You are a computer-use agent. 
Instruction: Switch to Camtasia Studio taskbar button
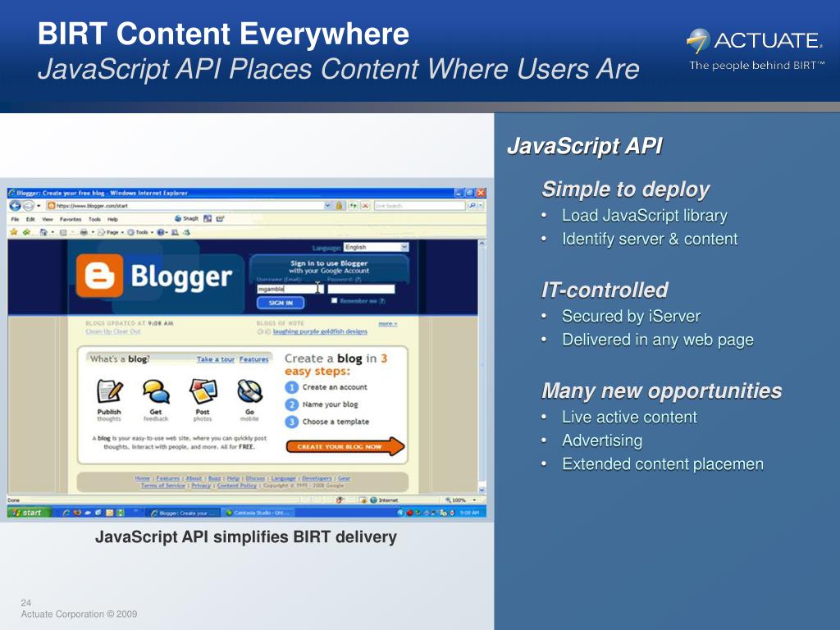pyautogui.click(x=258, y=513)
